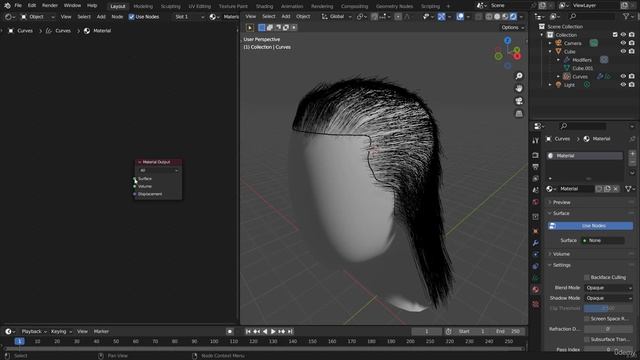This screenshot has height=360, width=640.
Task: Open the Modifiers wrench properties tab
Action: pyautogui.click(x=536, y=243)
